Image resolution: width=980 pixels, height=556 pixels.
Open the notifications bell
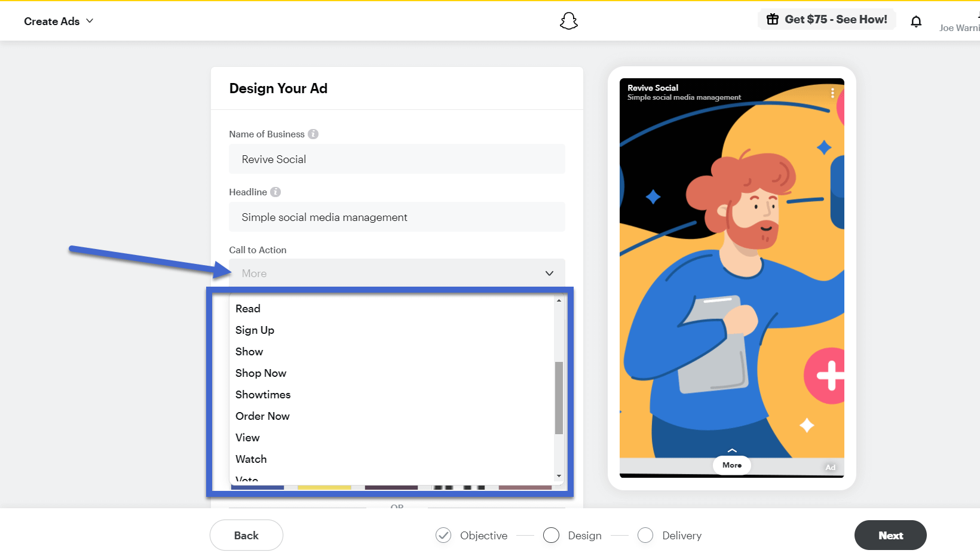916,22
